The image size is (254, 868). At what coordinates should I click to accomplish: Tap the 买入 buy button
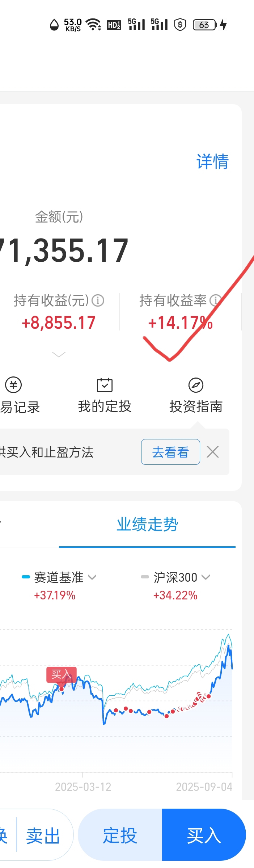pyautogui.click(x=204, y=835)
